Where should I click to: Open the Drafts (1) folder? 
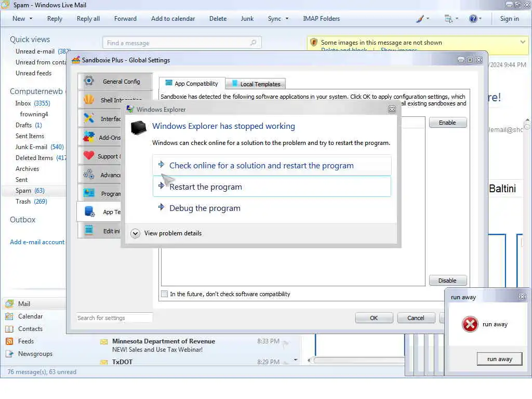click(x=29, y=125)
